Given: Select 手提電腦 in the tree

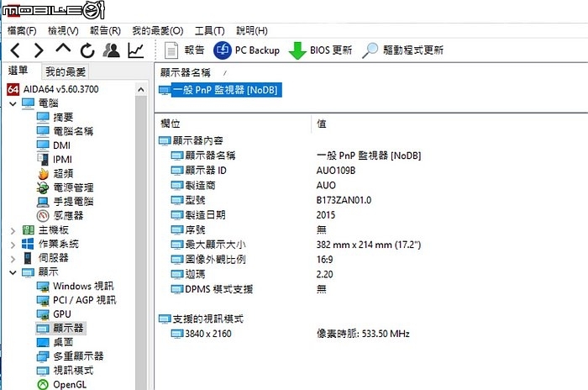Looking at the screenshot, I should point(65,202).
